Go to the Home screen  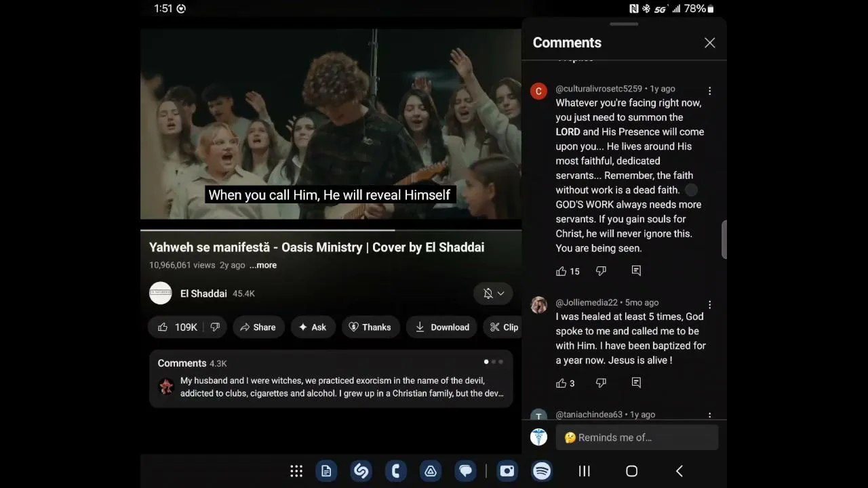coord(631,471)
